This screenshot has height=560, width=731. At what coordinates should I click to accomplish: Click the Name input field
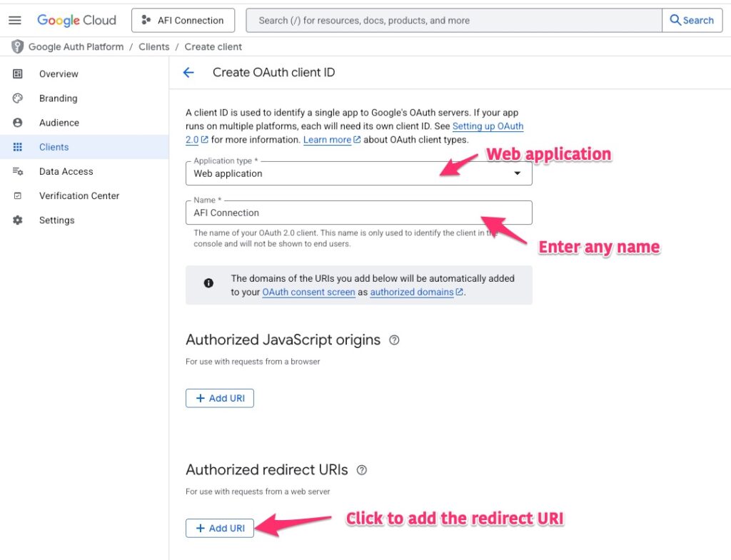coord(358,213)
